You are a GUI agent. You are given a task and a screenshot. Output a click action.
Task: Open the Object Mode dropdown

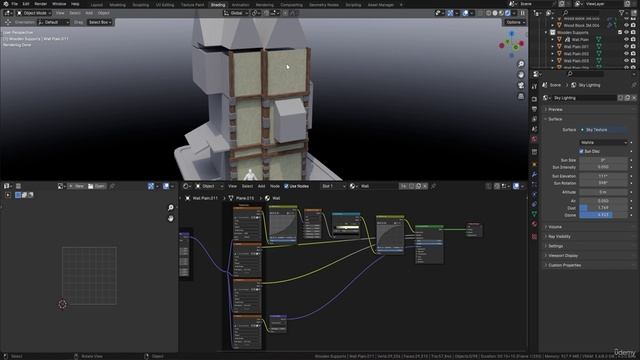[x=33, y=13]
